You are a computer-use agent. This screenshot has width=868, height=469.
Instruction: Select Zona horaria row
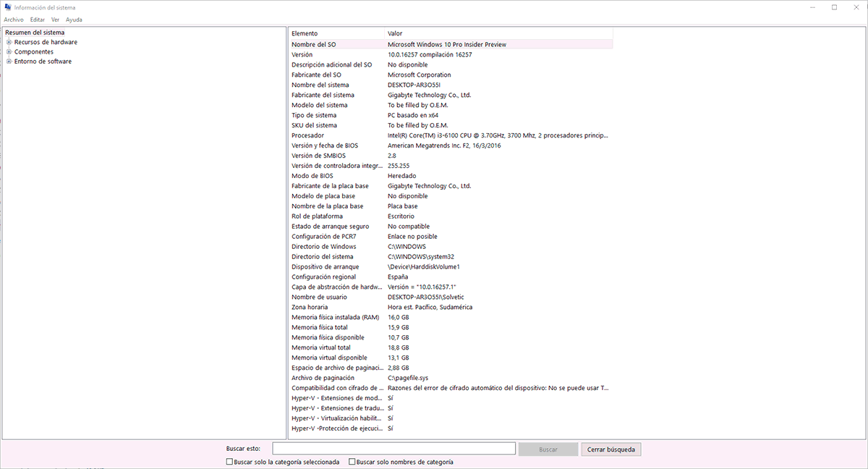click(451, 307)
